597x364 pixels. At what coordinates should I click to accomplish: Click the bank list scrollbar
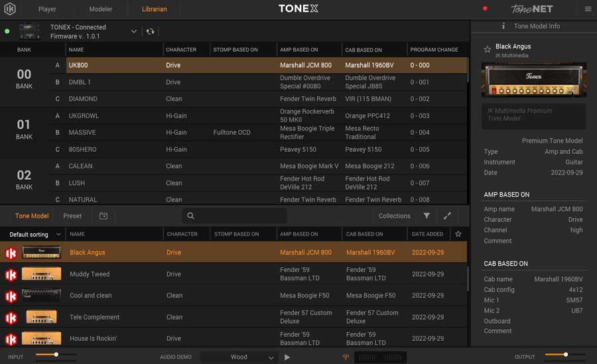click(x=468, y=70)
